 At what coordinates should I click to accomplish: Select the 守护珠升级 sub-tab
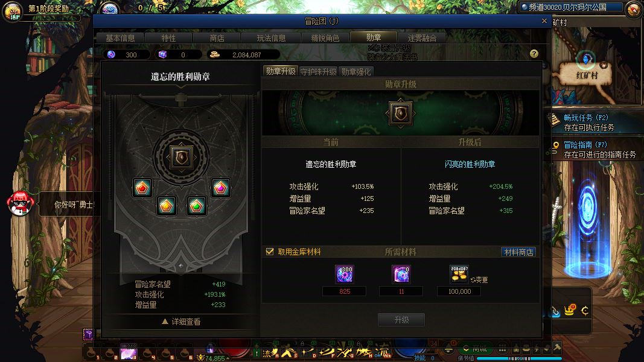pyautogui.click(x=318, y=72)
